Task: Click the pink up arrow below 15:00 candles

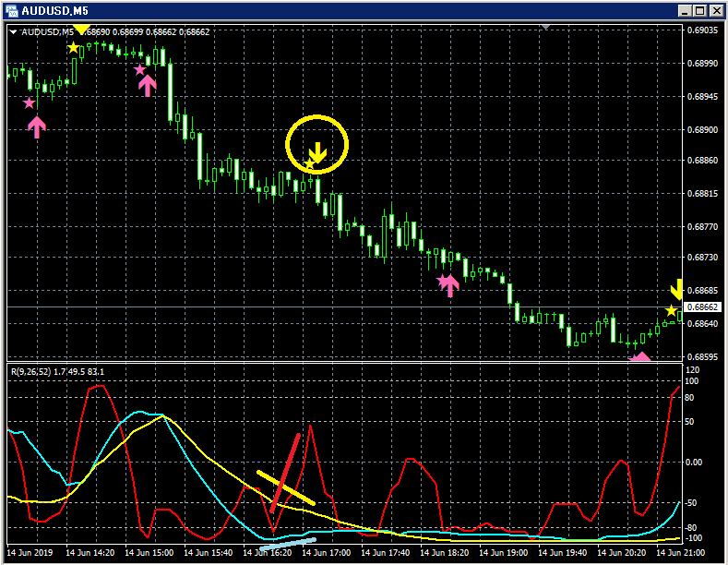Action: [148, 86]
